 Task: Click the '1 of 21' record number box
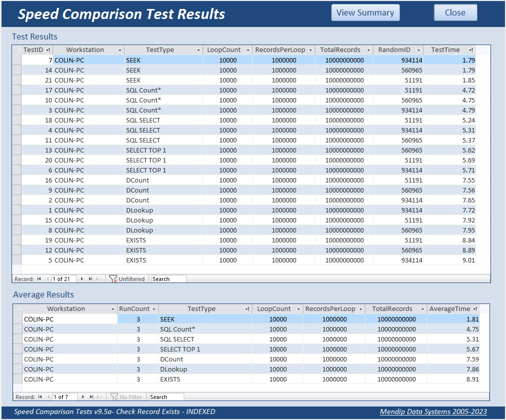[x=64, y=279]
